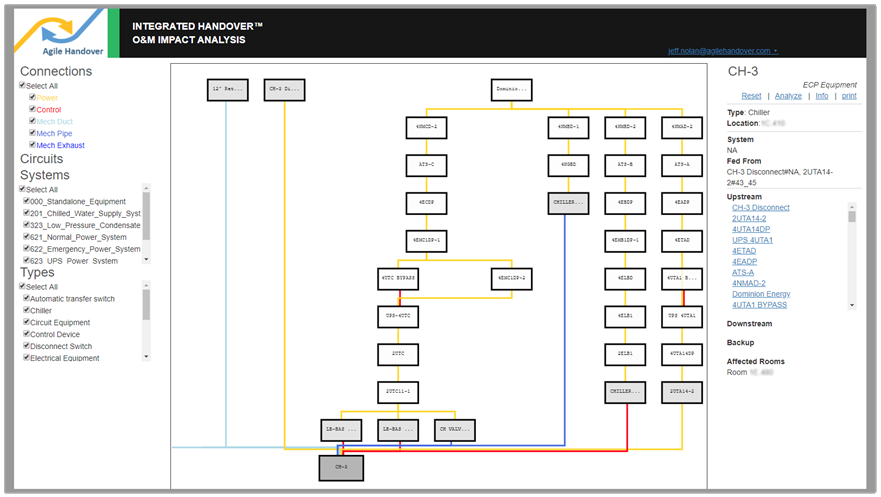This screenshot has width=881, height=497.
Task: Select the CHILLER node below 4NGBD
Action: [568, 203]
